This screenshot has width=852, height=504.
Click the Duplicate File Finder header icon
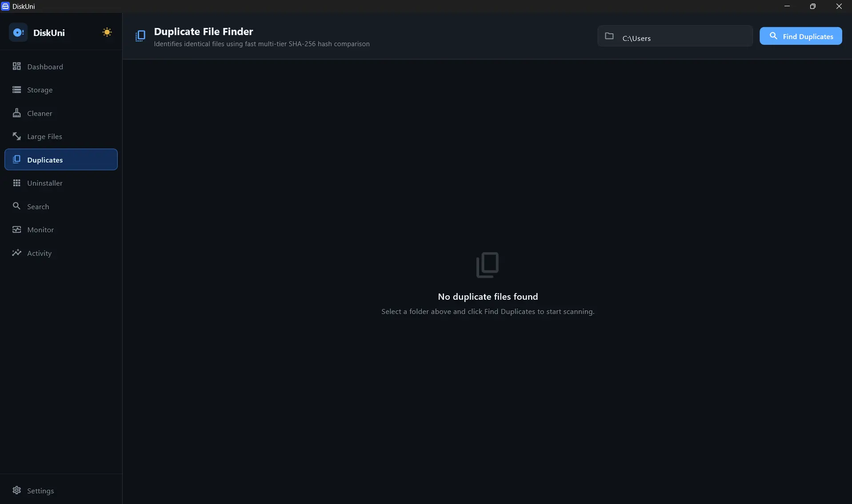click(x=140, y=36)
